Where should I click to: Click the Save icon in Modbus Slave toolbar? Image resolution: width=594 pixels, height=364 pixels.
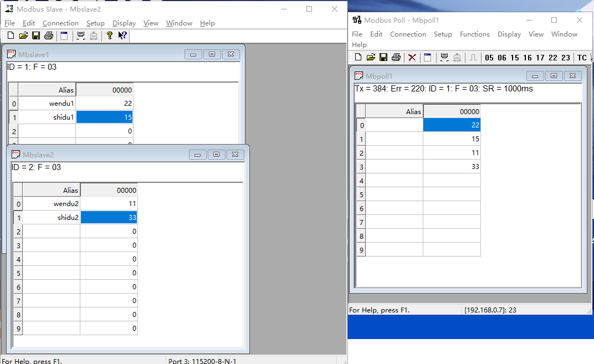point(35,36)
